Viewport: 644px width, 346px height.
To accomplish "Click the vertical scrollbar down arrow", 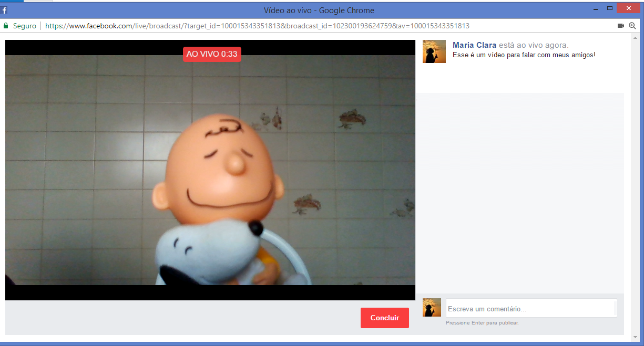I will [636, 336].
